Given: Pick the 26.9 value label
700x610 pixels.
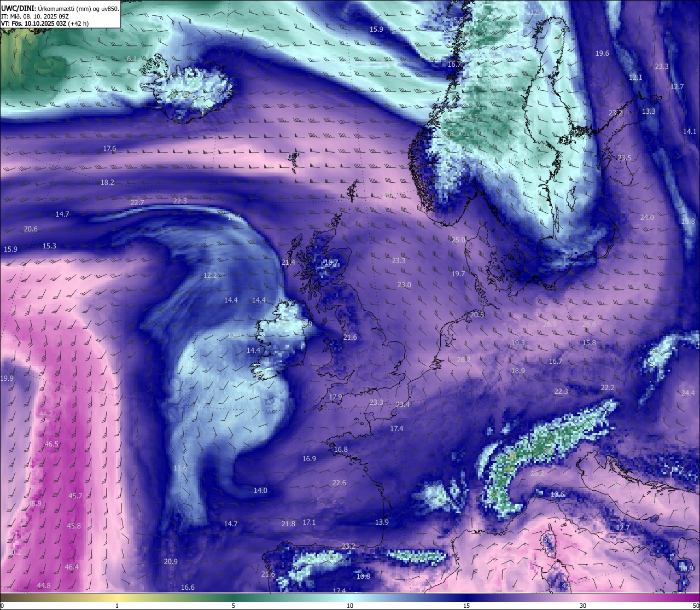Looking at the screenshot, I should click(x=550, y=324).
